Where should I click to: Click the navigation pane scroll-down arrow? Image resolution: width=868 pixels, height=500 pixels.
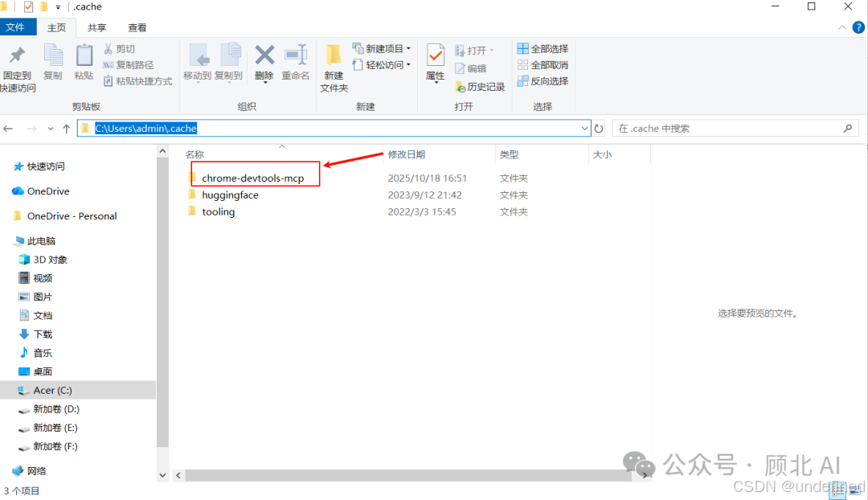point(162,475)
